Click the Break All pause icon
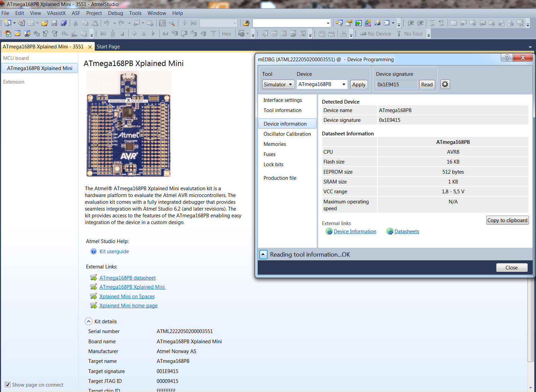The height and width of the screenshot is (392, 536). pos(144,34)
